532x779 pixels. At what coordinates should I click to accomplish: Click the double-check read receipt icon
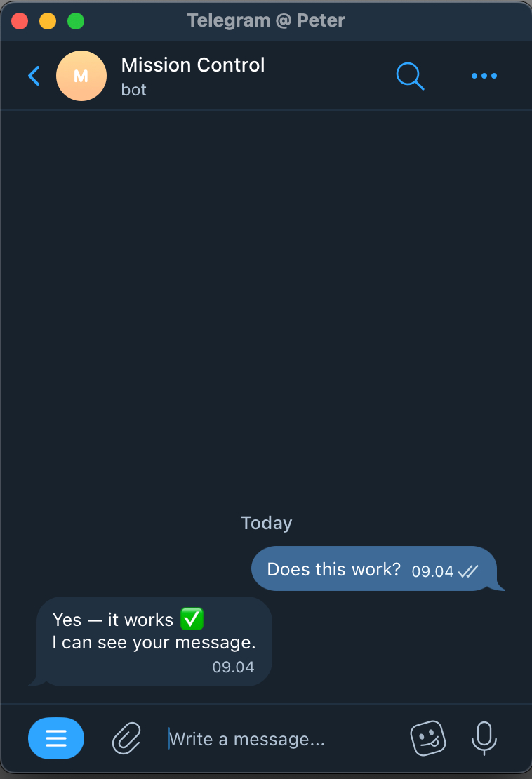(468, 571)
